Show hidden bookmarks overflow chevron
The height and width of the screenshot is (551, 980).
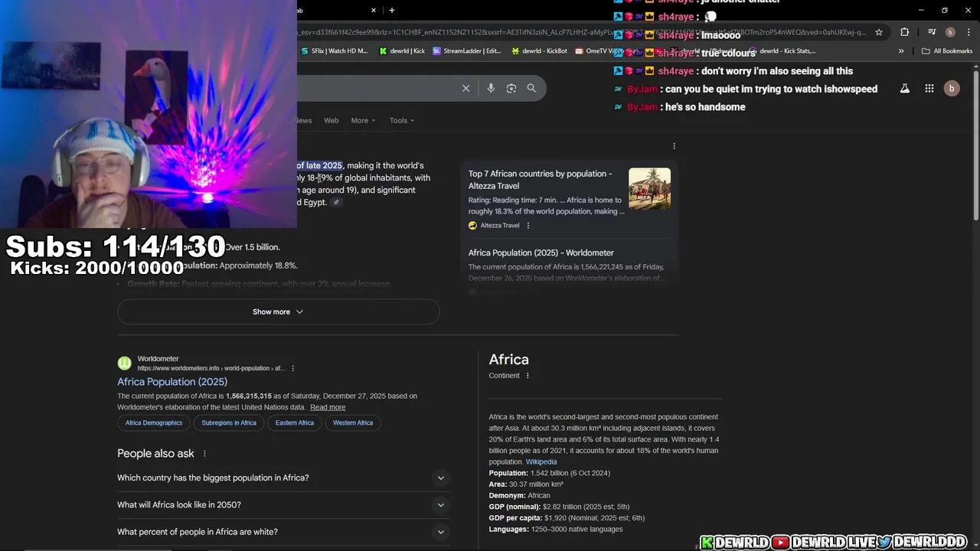901,51
